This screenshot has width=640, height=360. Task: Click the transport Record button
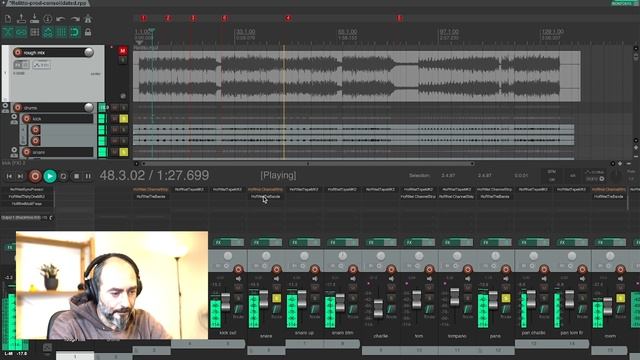click(x=35, y=176)
